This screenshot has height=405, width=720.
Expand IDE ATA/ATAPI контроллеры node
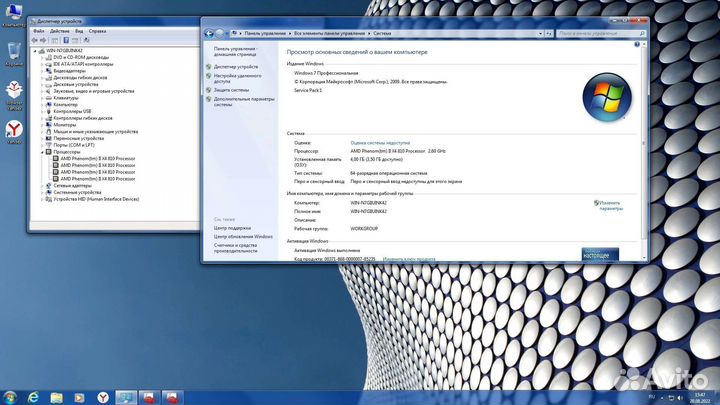pyautogui.click(x=42, y=64)
